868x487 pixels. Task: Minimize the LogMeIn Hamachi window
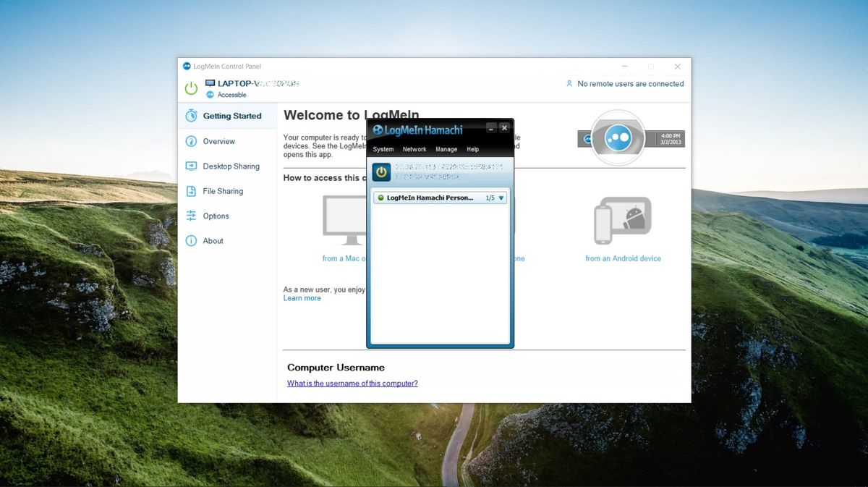(x=491, y=128)
